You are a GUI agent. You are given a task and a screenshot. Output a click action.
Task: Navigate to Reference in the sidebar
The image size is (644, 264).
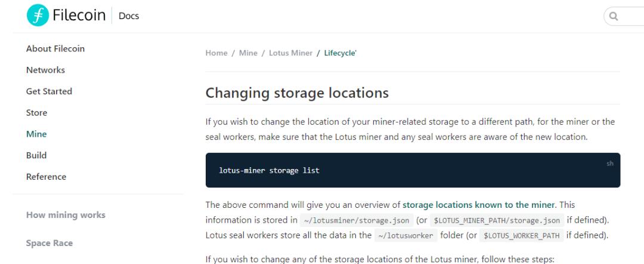point(46,177)
